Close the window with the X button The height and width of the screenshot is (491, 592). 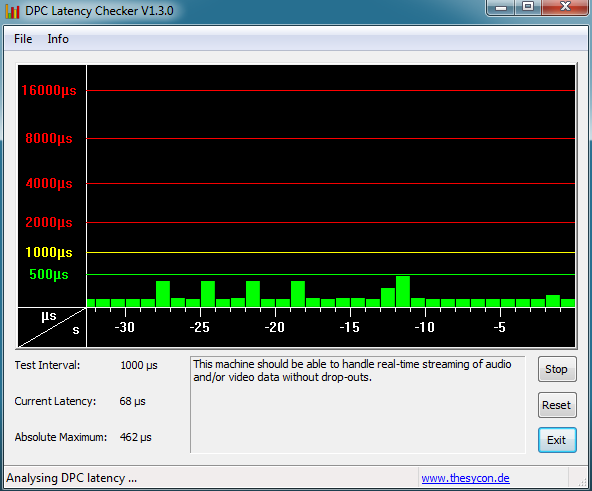tap(565, 7)
